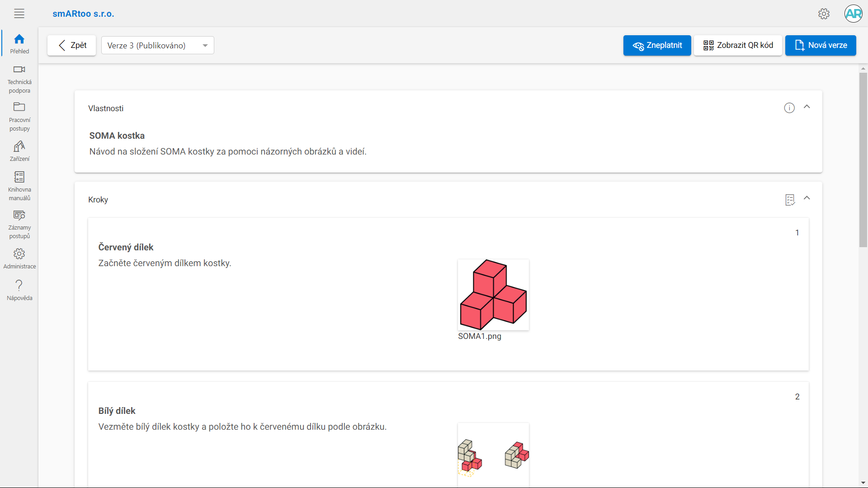Click the smARtoo s.r.o. title
The width and height of the screenshot is (868, 488).
pos(83,14)
